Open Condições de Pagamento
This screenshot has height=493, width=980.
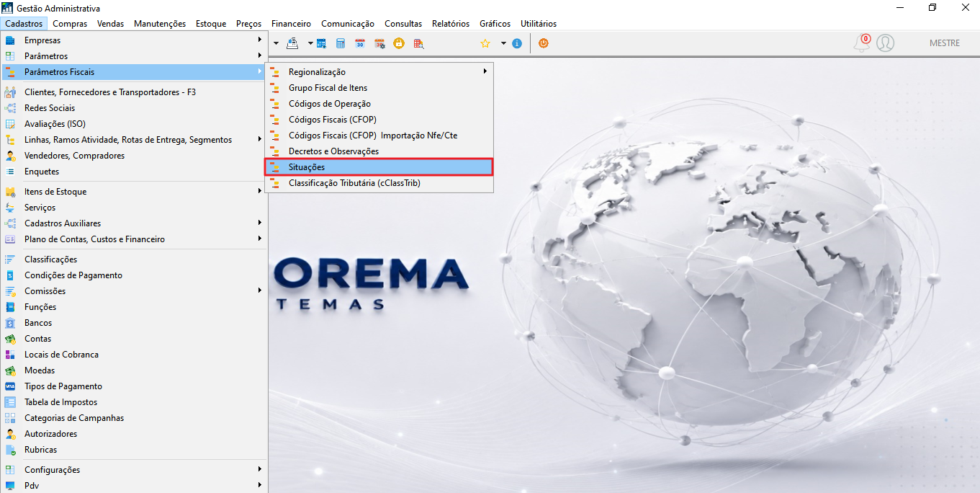pos(134,275)
